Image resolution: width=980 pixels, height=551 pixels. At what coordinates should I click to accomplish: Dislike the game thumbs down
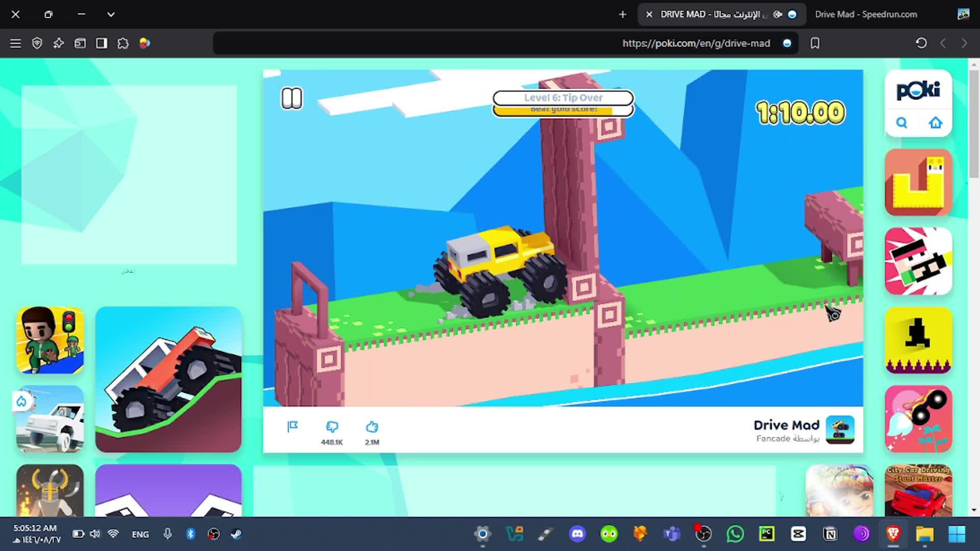click(x=332, y=427)
